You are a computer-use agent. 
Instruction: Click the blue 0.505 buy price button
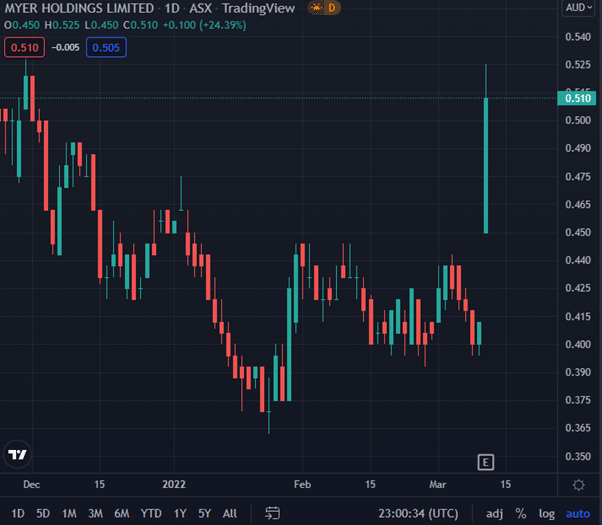106,48
